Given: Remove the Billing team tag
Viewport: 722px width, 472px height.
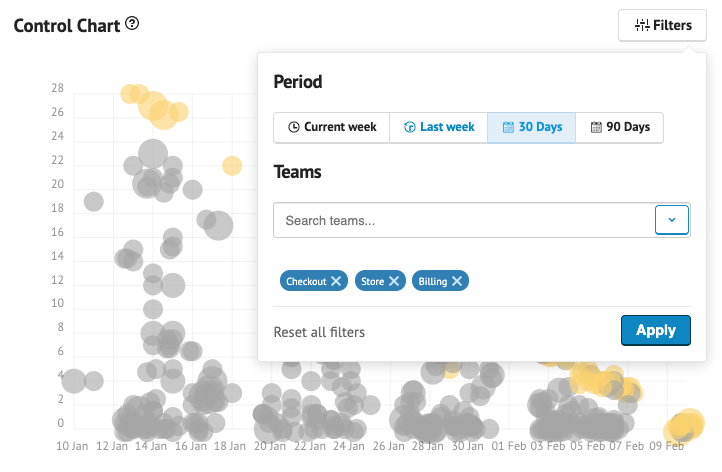Looking at the screenshot, I should (x=457, y=282).
